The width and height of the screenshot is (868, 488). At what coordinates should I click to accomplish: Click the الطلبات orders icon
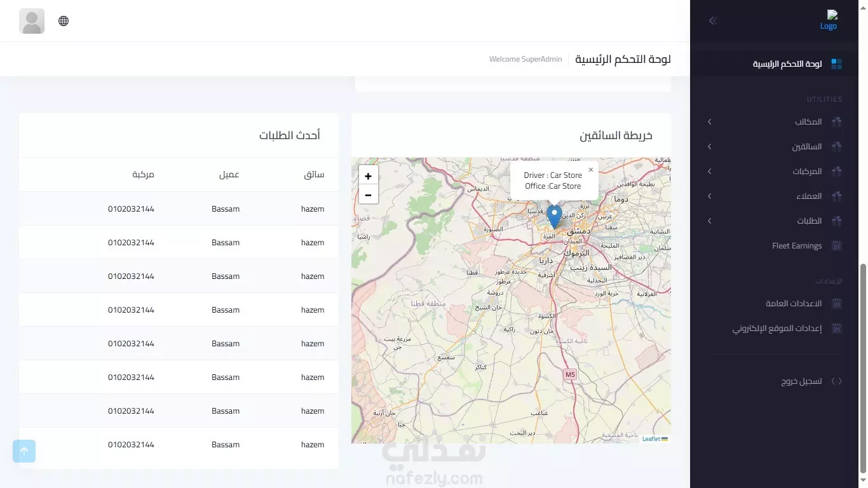click(837, 221)
